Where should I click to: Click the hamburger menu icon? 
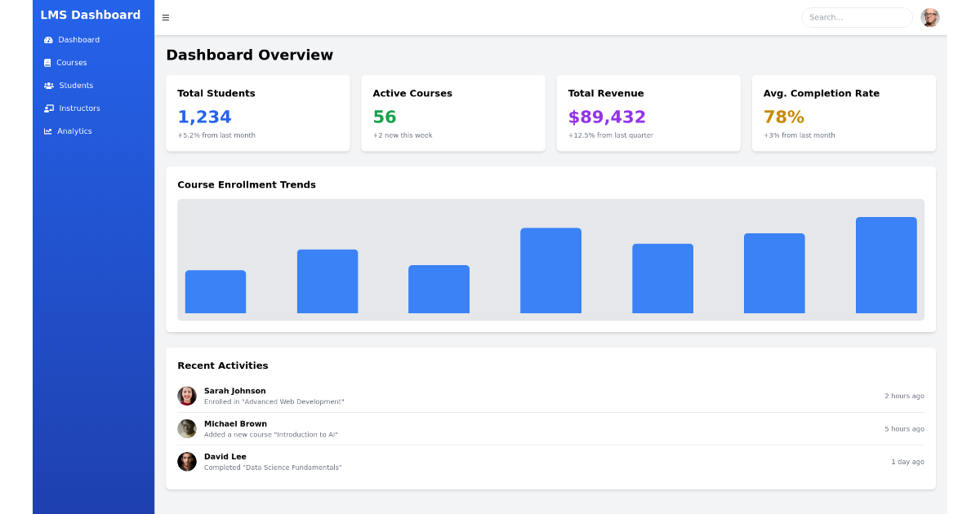pyautogui.click(x=165, y=16)
